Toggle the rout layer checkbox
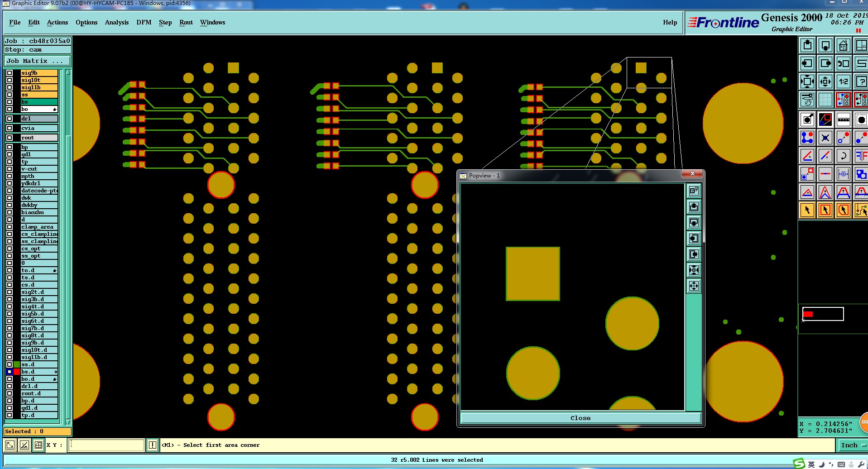 coord(10,138)
